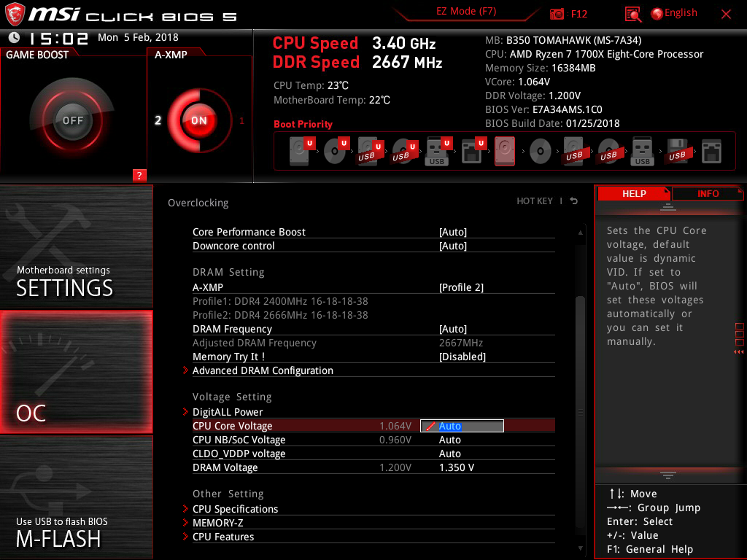Select A-XMP profile number 2
Screen dimensions: 747x560
158,120
